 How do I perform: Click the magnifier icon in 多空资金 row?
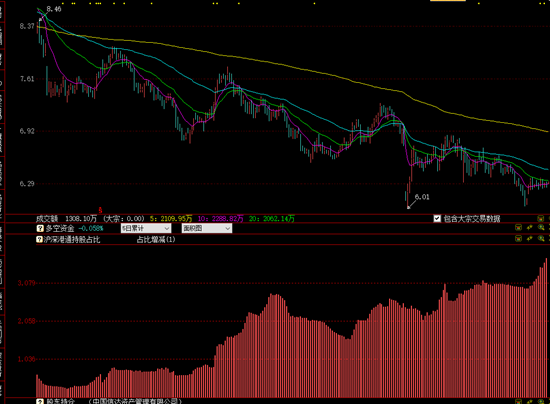pos(541,228)
